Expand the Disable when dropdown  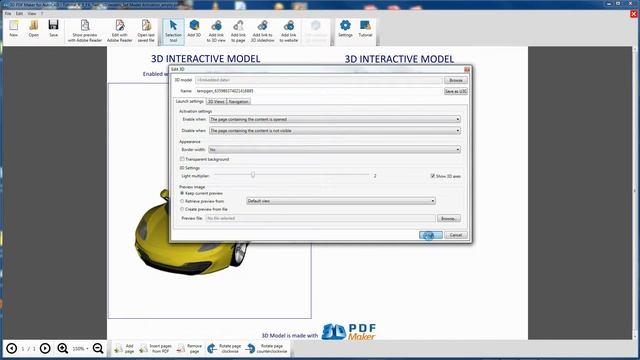point(335,131)
